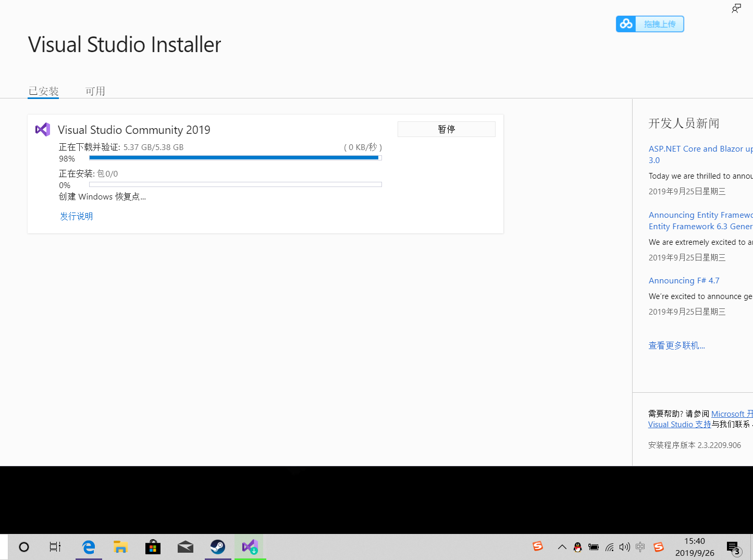Launch Microsoft Edge from the taskbar
The image size is (753, 560).
click(89, 547)
